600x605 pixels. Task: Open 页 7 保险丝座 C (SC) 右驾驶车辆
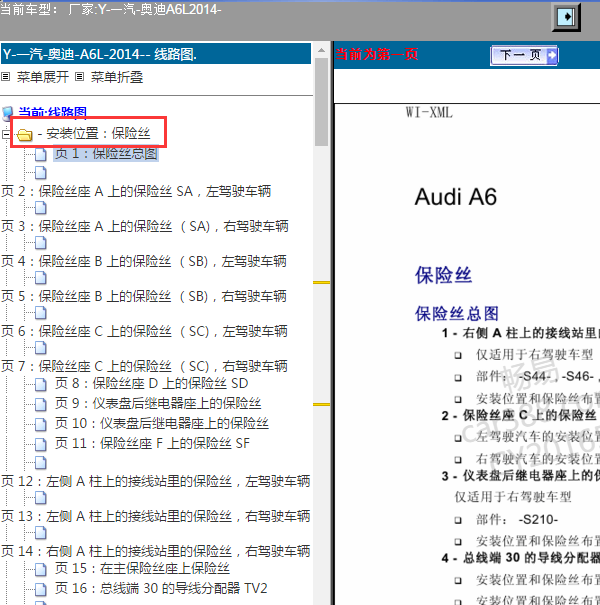point(144,366)
